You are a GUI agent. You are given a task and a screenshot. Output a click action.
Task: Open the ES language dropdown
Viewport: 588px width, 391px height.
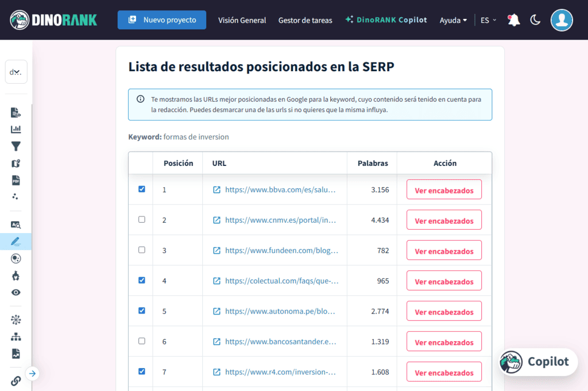(486, 20)
